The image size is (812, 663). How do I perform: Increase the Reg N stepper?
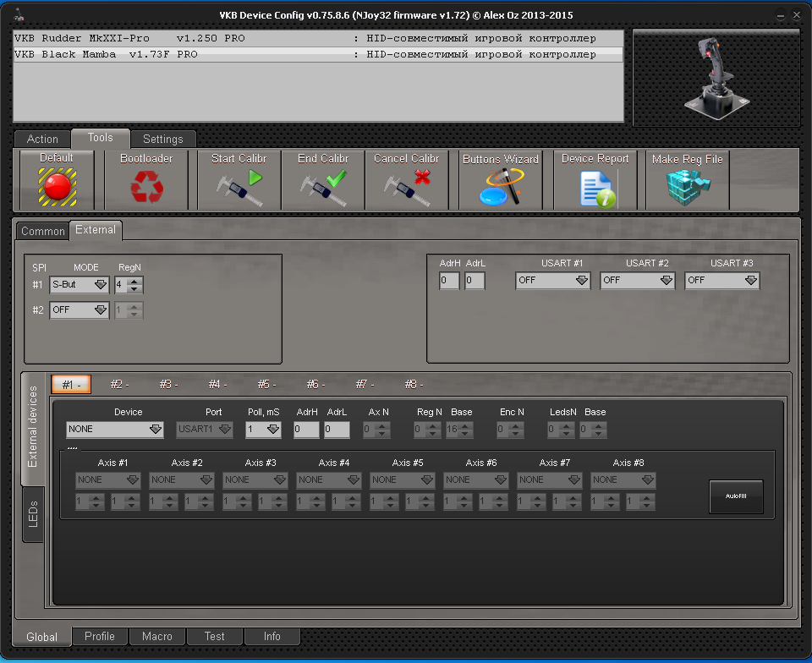click(433, 426)
